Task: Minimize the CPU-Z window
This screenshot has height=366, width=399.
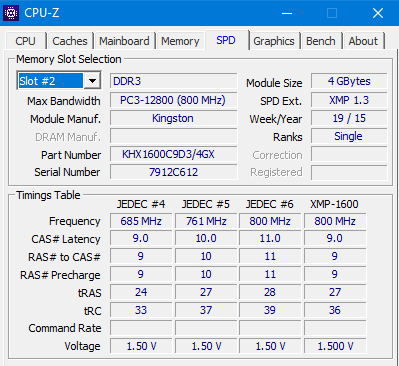Action: (x=287, y=13)
